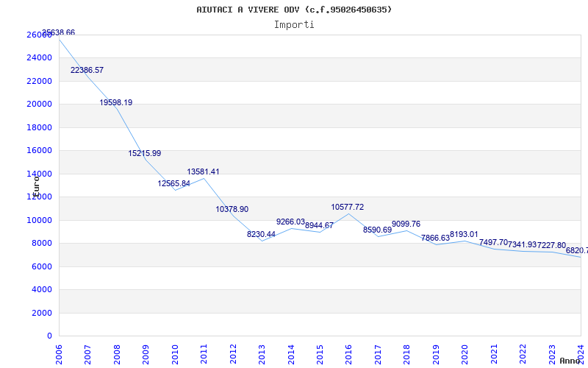Screen dimensions: 588x368
Task: Click the y-axis value 0
Action: coord(49,336)
